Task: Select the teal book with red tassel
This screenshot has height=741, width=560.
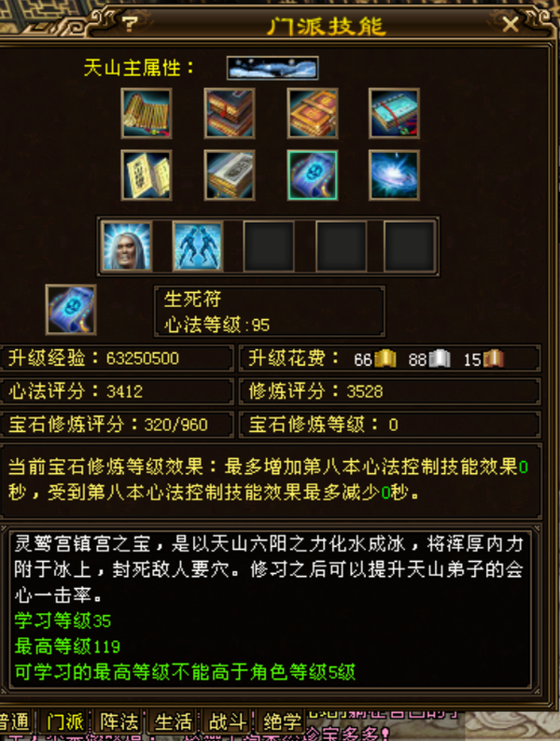Action: click(x=394, y=114)
